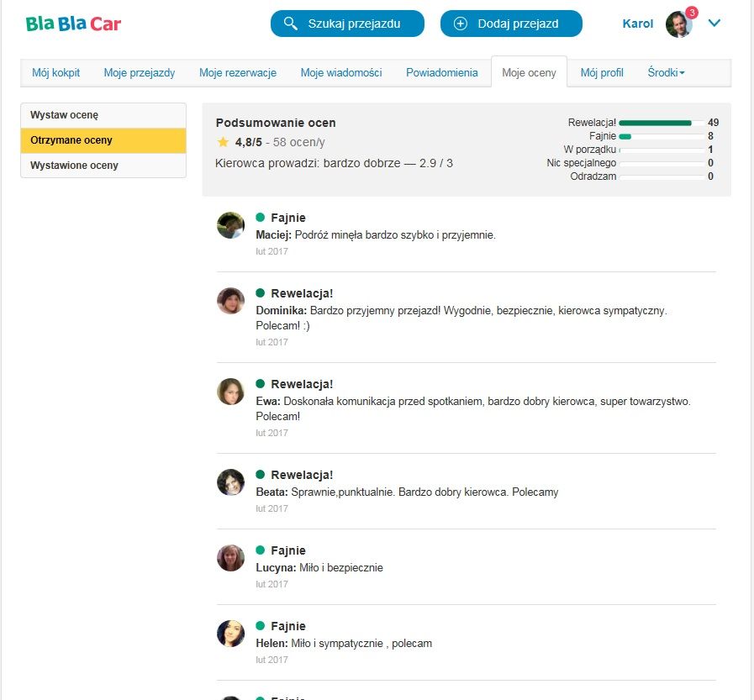This screenshot has height=700, width=754.
Task: Click Lucyna's review text Miło i bezpiecznie
Action: 341,568
